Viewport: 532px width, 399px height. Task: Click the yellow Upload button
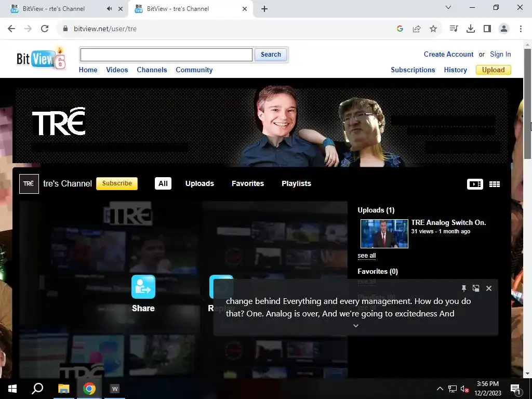pos(494,70)
